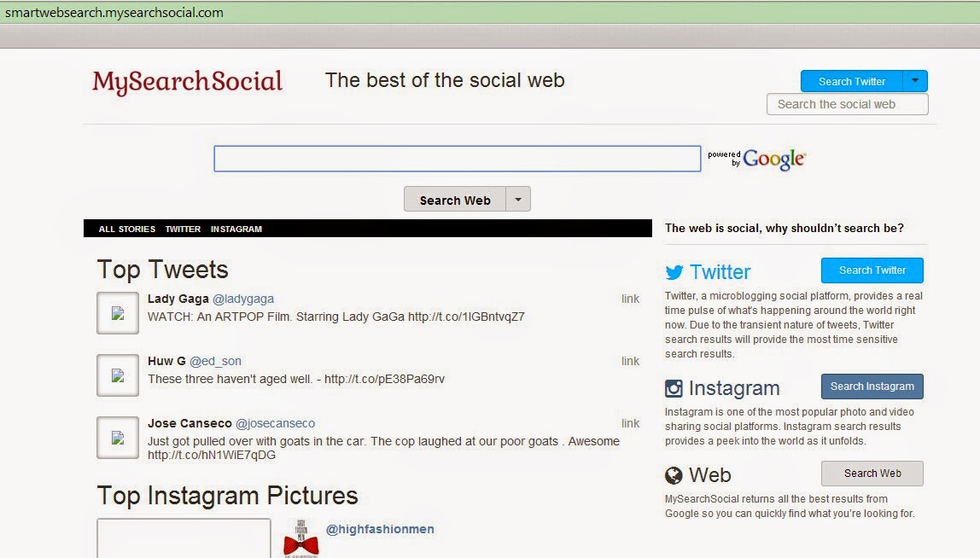980x558 pixels.
Task: Focus the main Google search field
Action: pyautogui.click(x=458, y=159)
